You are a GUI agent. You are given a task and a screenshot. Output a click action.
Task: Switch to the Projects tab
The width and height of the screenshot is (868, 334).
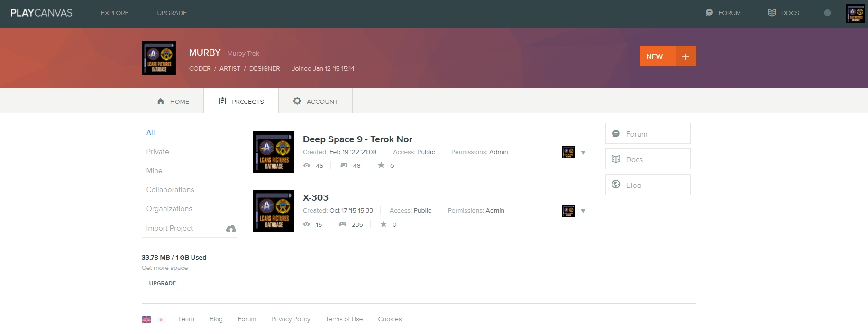pyautogui.click(x=241, y=101)
